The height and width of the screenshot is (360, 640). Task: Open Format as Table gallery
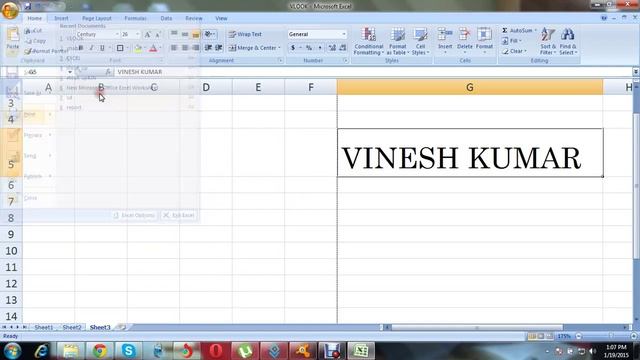(x=397, y=41)
